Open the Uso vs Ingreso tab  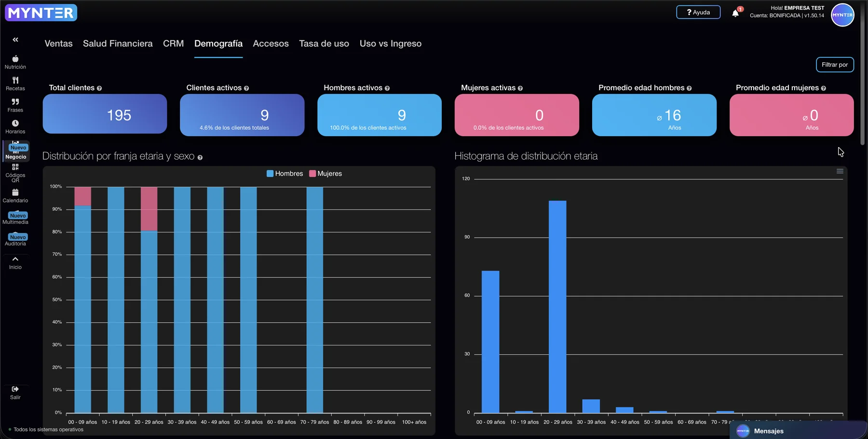pyautogui.click(x=391, y=43)
